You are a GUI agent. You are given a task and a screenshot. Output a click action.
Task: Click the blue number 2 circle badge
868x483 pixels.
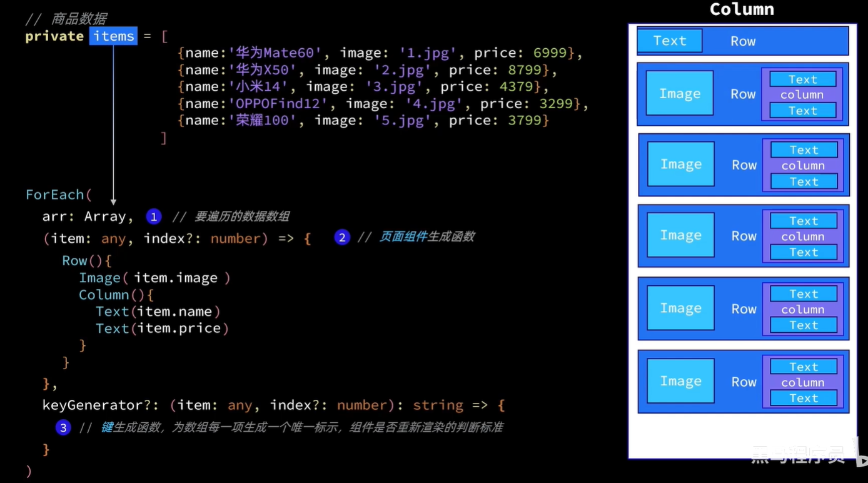341,237
